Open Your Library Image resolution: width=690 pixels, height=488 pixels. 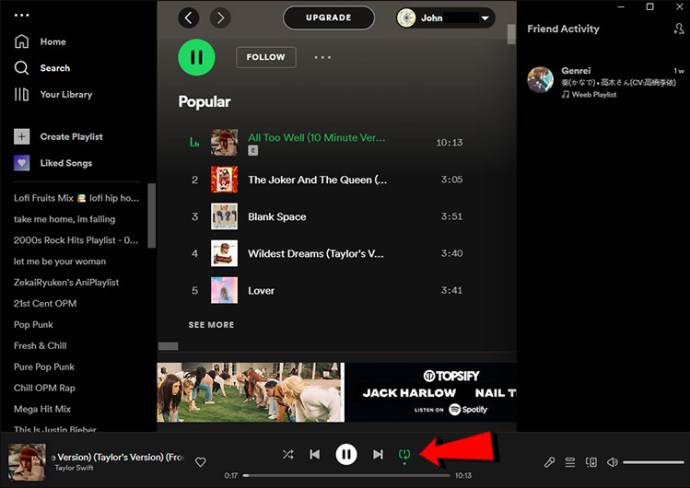click(x=53, y=95)
